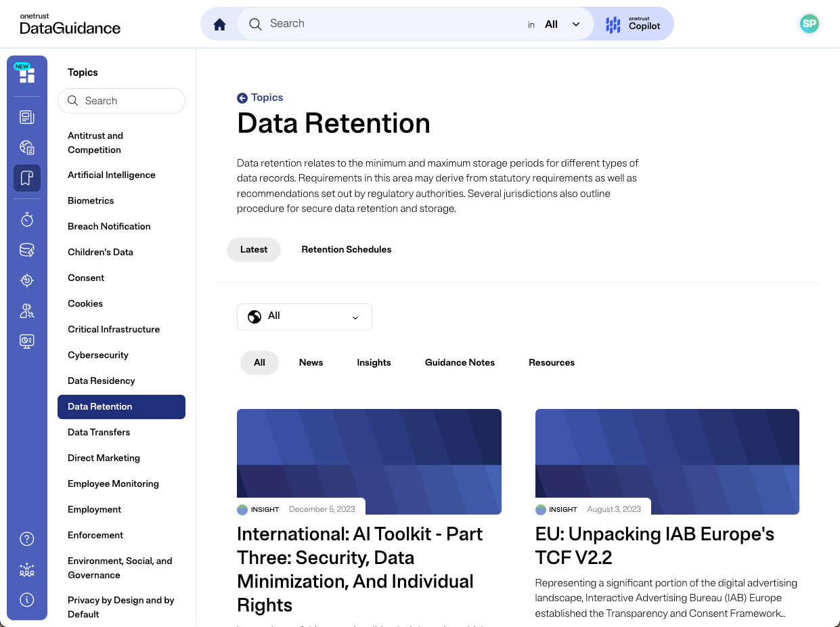Open the data repository icon in sidebar
840x627 pixels.
click(26, 249)
